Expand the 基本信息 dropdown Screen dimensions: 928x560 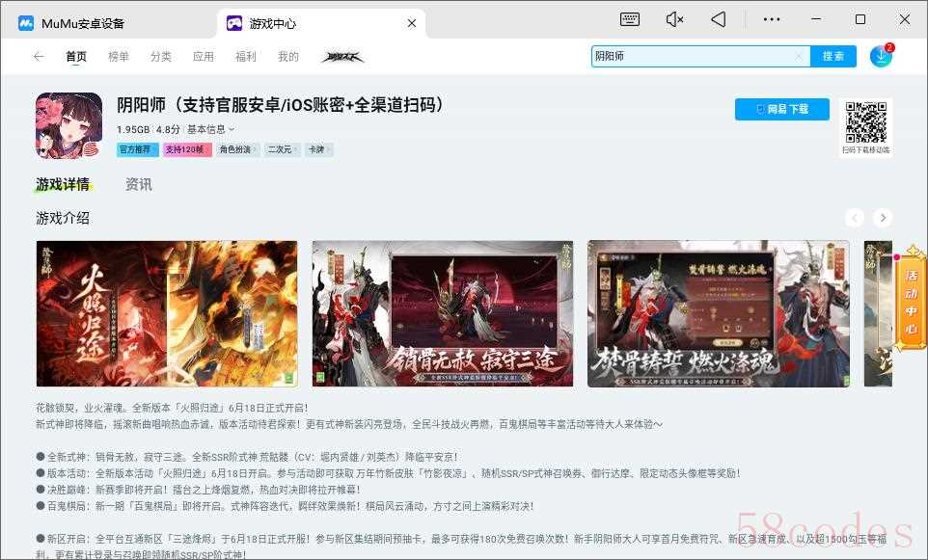[x=210, y=129]
